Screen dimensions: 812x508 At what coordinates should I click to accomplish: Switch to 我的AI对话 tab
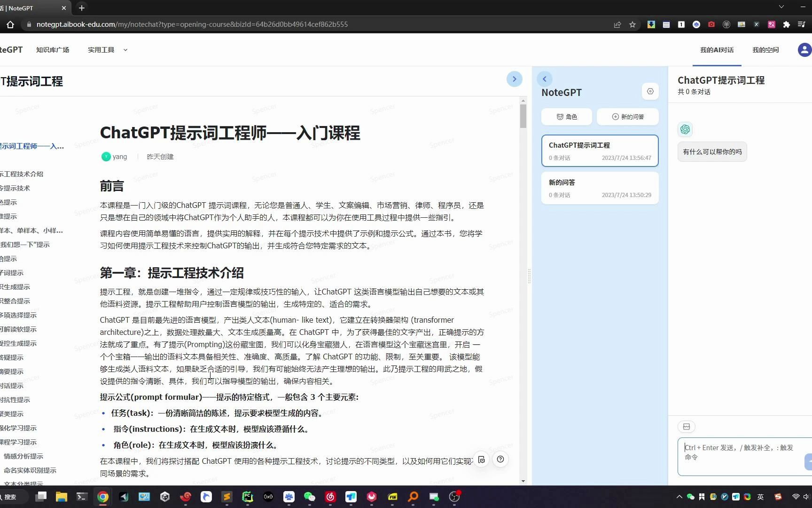(x=717, y=50)
